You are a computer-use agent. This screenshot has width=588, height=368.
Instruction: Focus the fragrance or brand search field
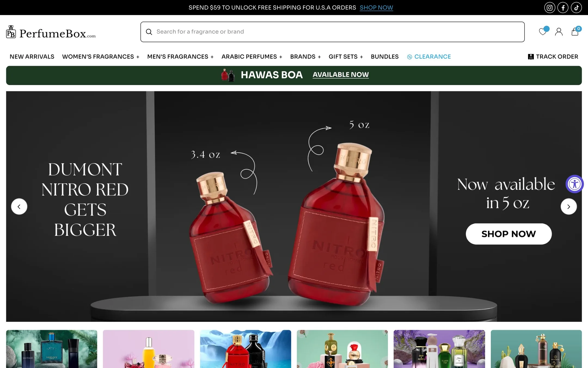332,32
